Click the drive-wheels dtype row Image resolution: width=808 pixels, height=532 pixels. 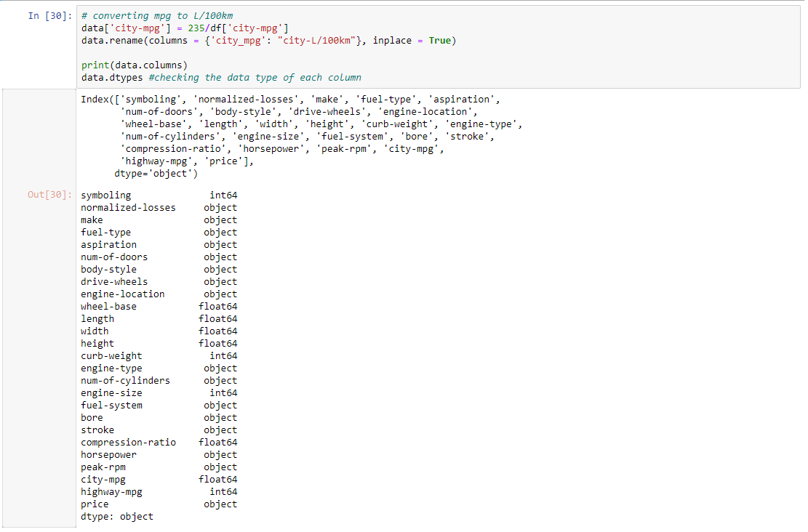(159, 282)
